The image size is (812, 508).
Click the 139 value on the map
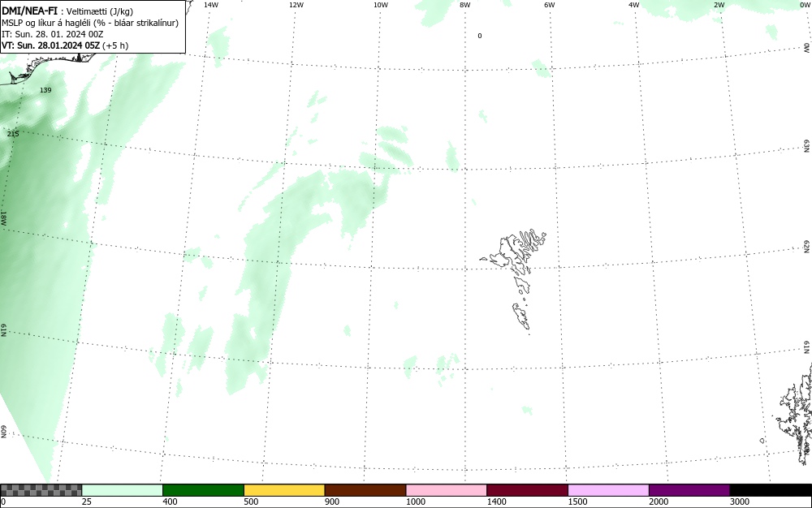click(x=45, y=90)
